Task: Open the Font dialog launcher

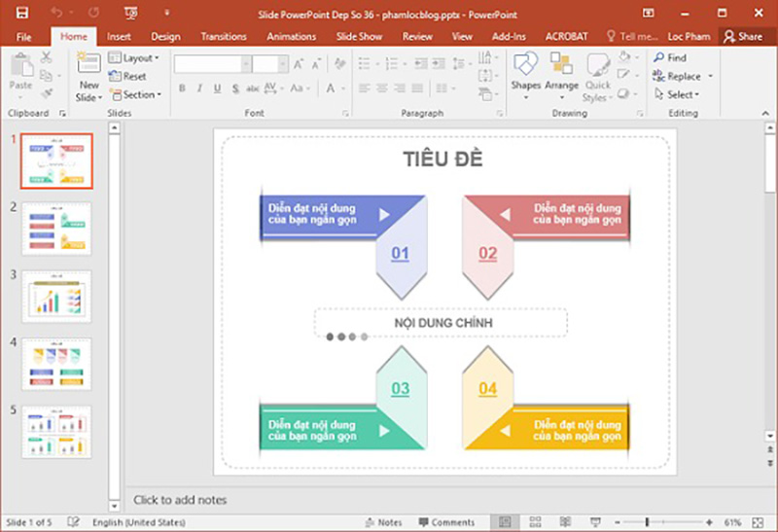Action: click(345, 114)
